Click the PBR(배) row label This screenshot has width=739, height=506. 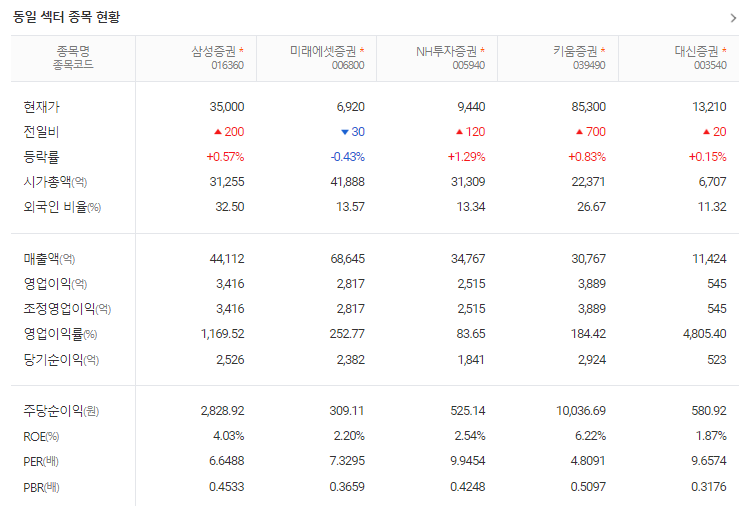pos(41,487)
